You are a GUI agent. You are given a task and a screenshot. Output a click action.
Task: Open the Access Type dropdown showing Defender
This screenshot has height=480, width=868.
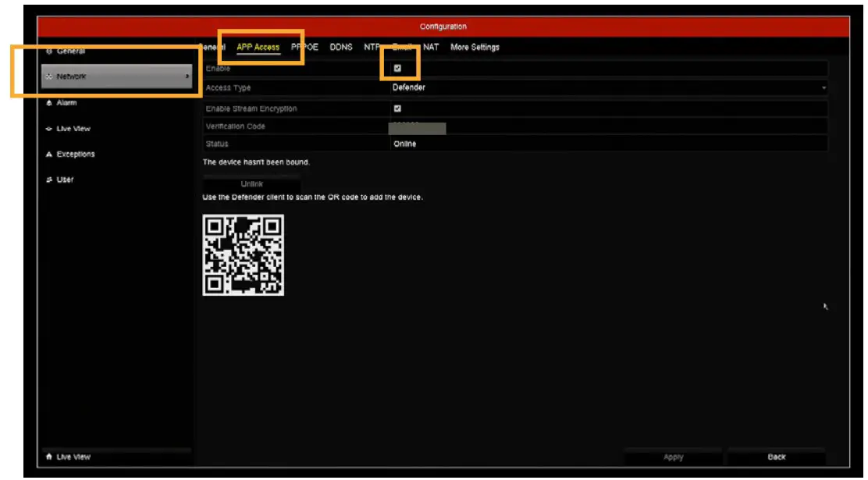609,87
